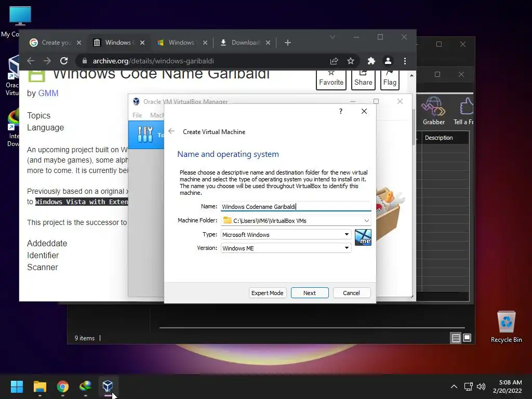Switch to Expert Mode
The height and width of the screenshot is (399, 532).
point(268,293)
